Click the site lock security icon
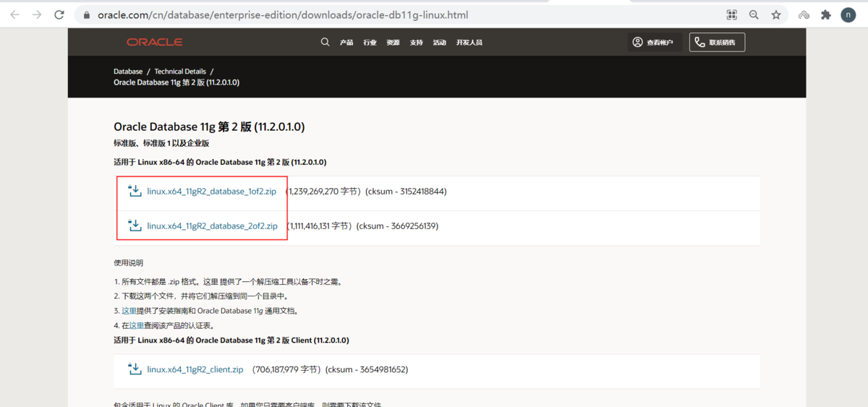 click(x=87, y=14)
